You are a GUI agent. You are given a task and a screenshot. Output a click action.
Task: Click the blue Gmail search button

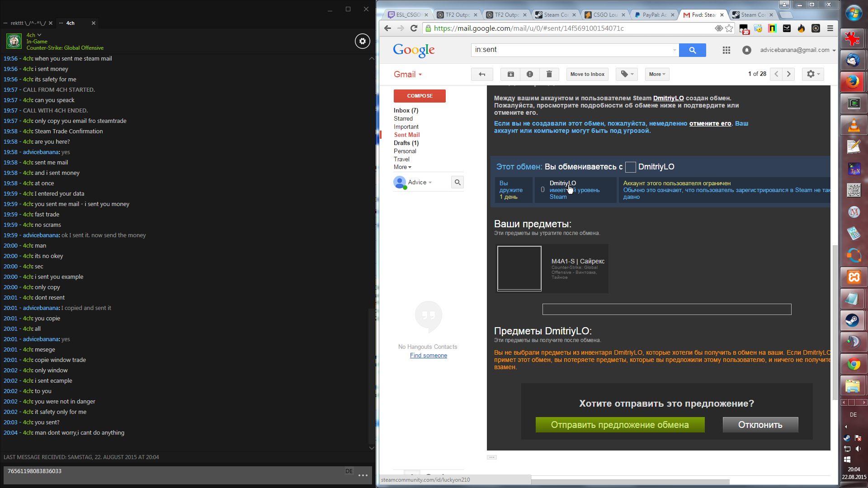(x=692, y=50)
